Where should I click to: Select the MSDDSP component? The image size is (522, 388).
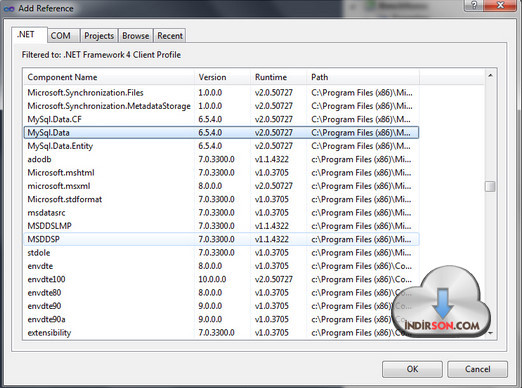[221, 239]
